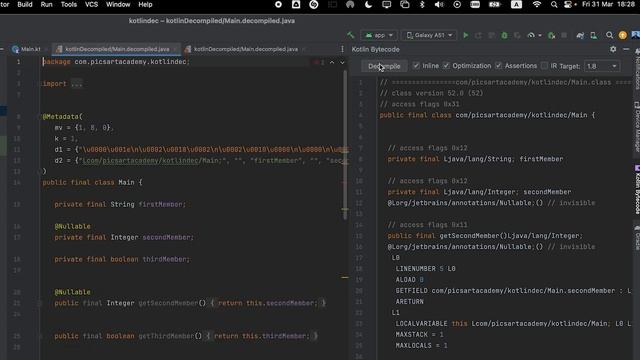Click the green Debug bug icon

[504, 36]
